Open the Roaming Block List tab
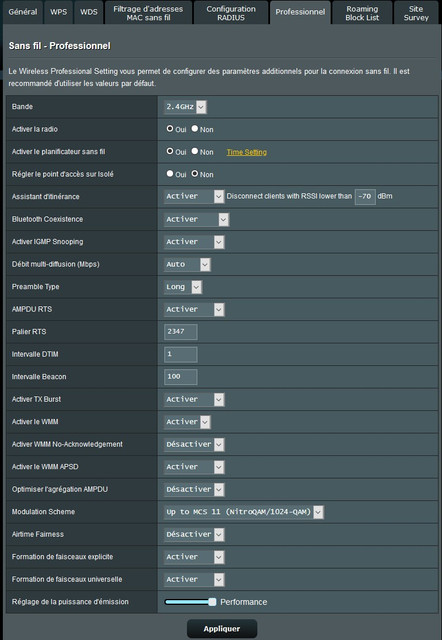442x640 pixels. pyautogui.click(x=362, y=13)
